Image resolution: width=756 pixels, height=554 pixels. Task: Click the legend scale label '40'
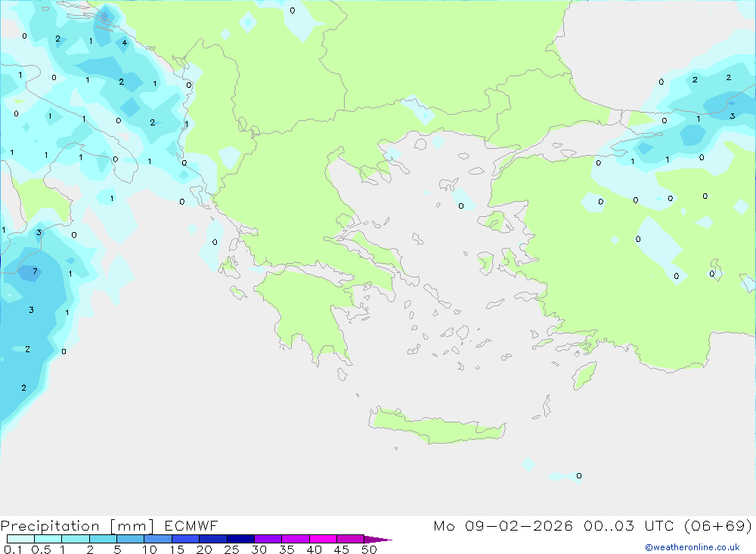coord(314,549)
